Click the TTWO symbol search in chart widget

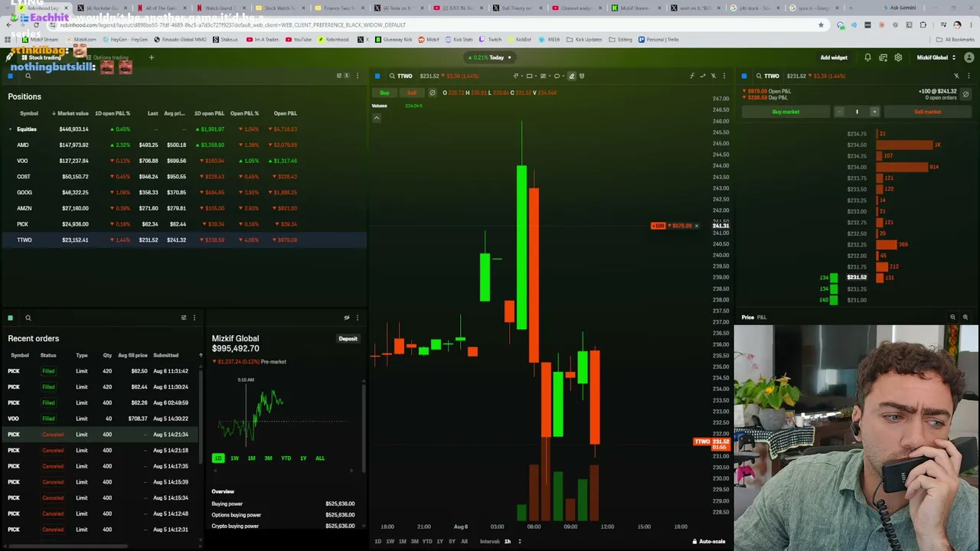click(x=400, y=76)
